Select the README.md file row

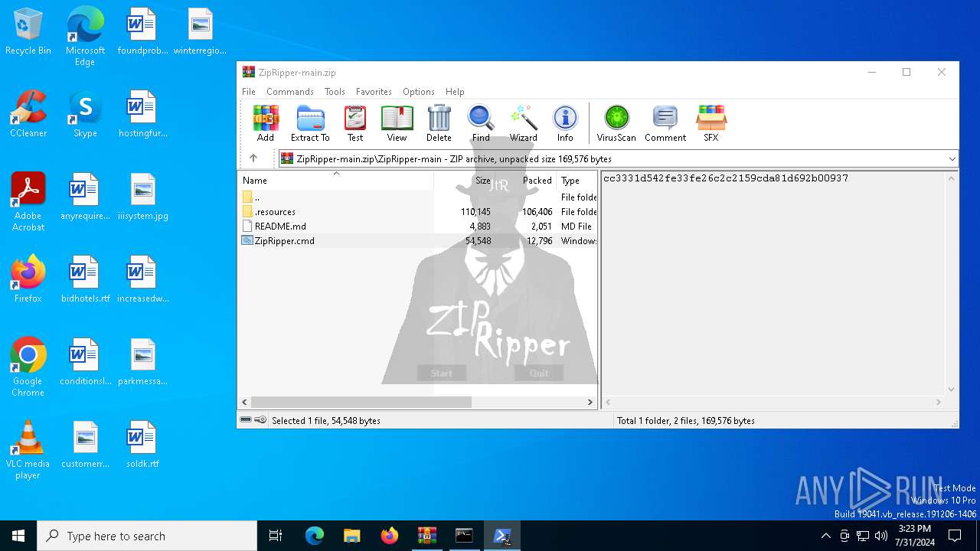[x=418, y=227]
